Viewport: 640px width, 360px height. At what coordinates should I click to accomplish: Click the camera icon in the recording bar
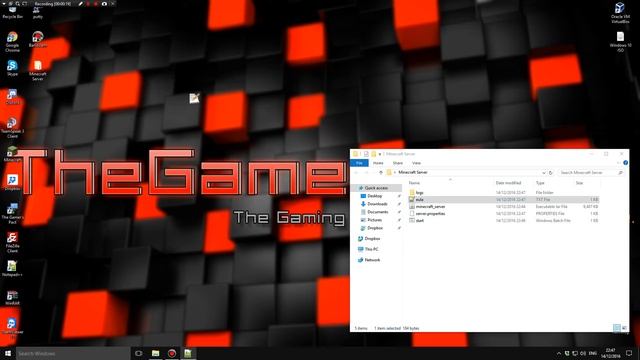coord(104,4)
